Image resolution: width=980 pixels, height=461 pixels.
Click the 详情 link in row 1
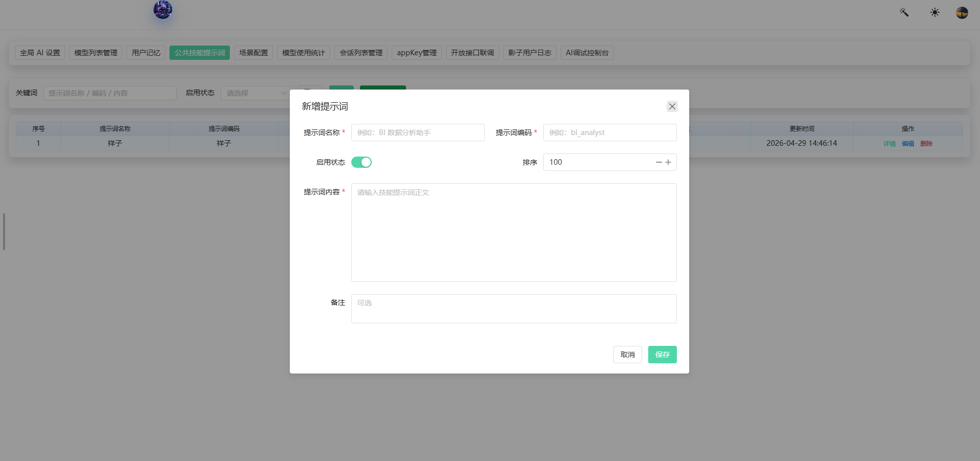click(x=889, y=144)
